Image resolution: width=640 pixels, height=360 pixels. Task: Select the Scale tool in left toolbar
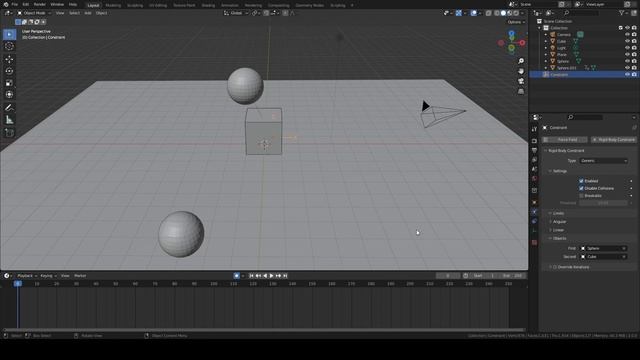(x=9, y=83)
